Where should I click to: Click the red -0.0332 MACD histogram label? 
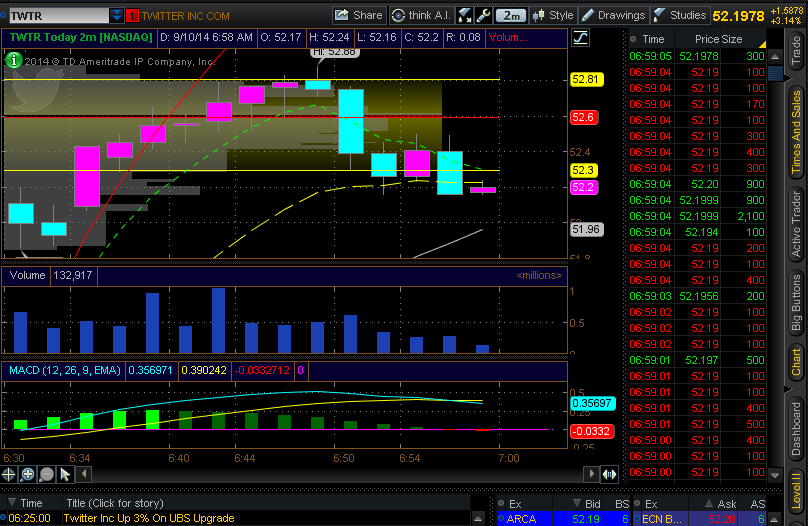[592, 431]
